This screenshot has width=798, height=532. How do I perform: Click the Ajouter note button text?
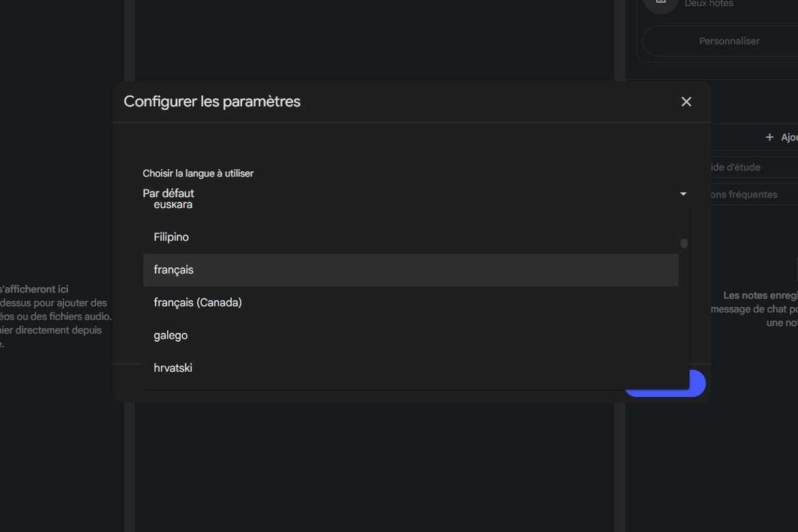point(788,137)
